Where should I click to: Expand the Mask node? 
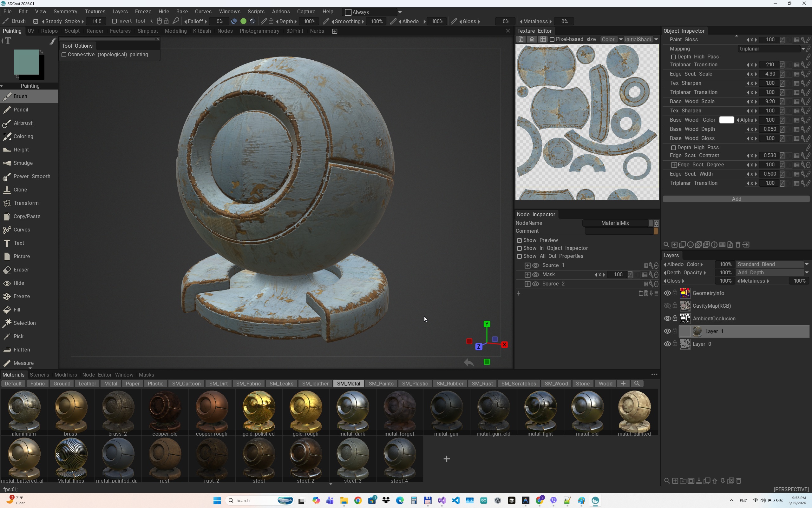(527, 275)
